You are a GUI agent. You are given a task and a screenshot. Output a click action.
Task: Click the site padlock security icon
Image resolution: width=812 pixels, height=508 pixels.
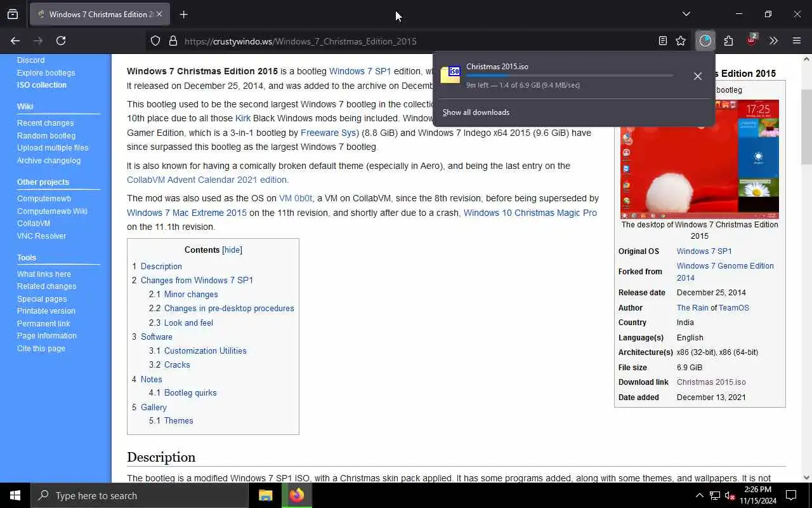[x=173, y=41]
